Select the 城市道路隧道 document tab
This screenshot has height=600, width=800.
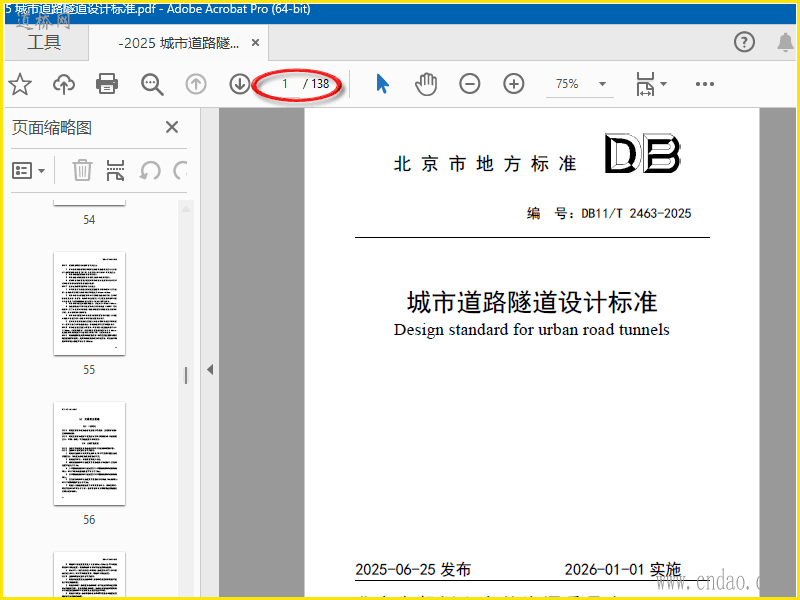tap(179, 43)
